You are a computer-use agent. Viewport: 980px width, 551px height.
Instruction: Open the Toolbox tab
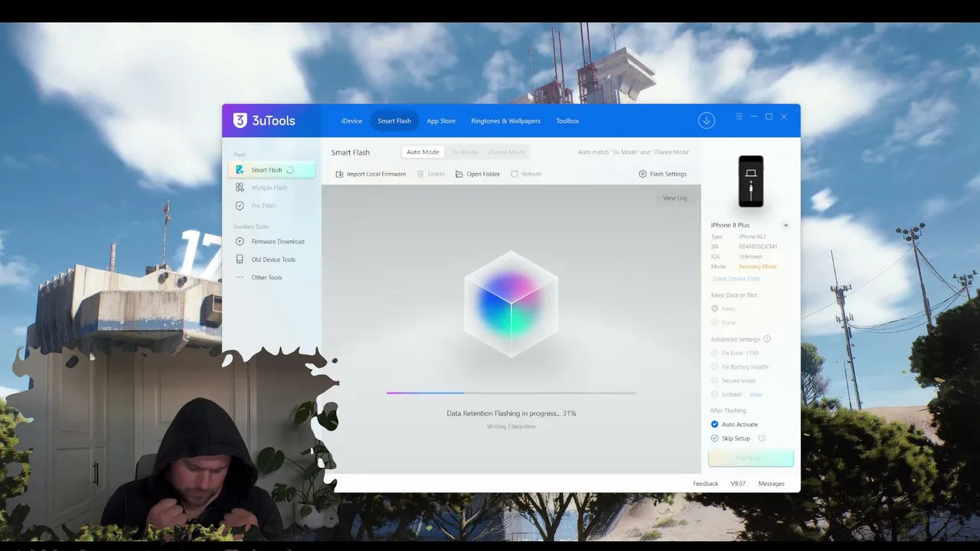[567, 121]
